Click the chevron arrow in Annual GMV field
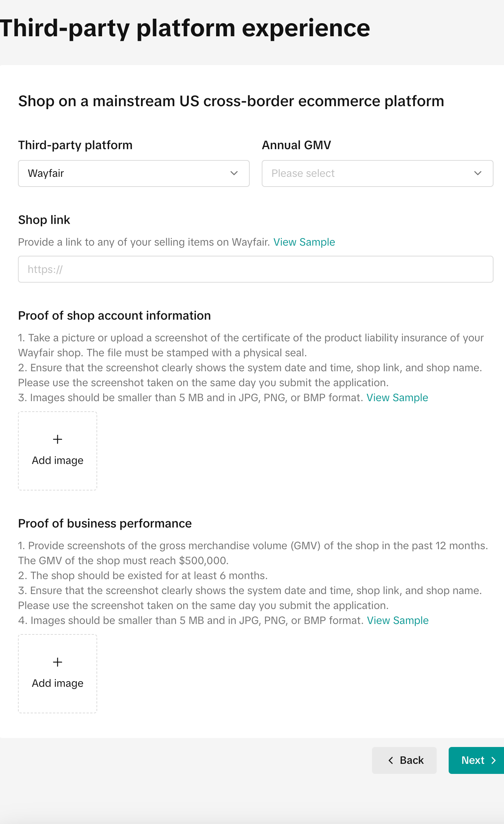This screenshot has width=504, height=824. (x=478, y=173)
